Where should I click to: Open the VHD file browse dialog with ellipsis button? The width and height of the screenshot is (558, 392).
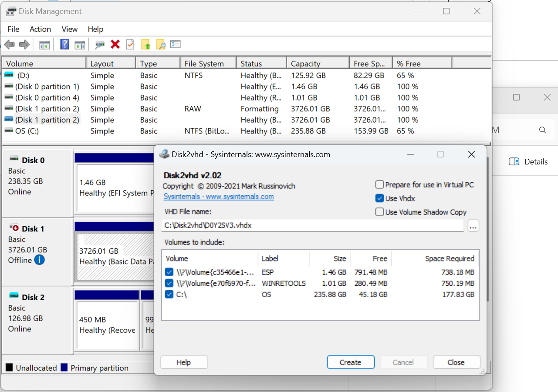(473, 225)
